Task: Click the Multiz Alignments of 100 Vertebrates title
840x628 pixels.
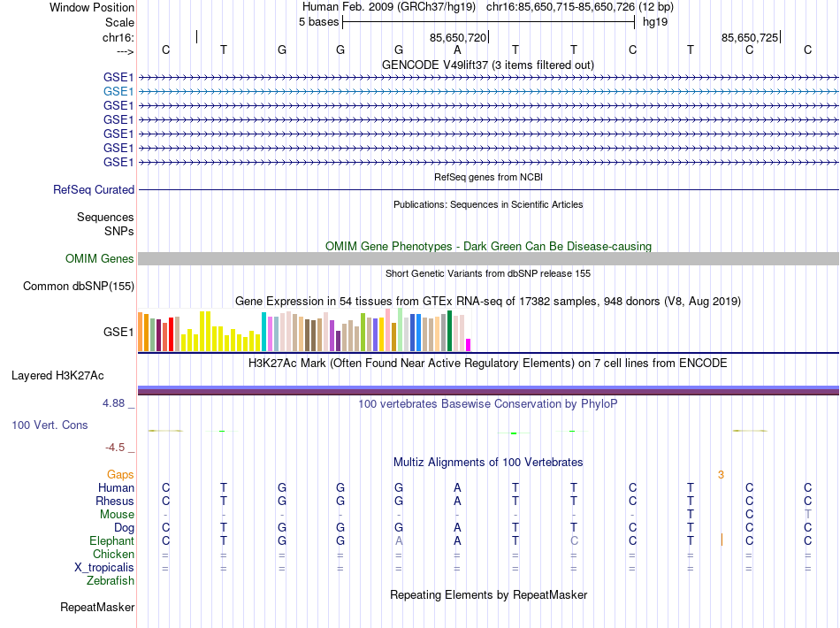Action: pos(488,462)
